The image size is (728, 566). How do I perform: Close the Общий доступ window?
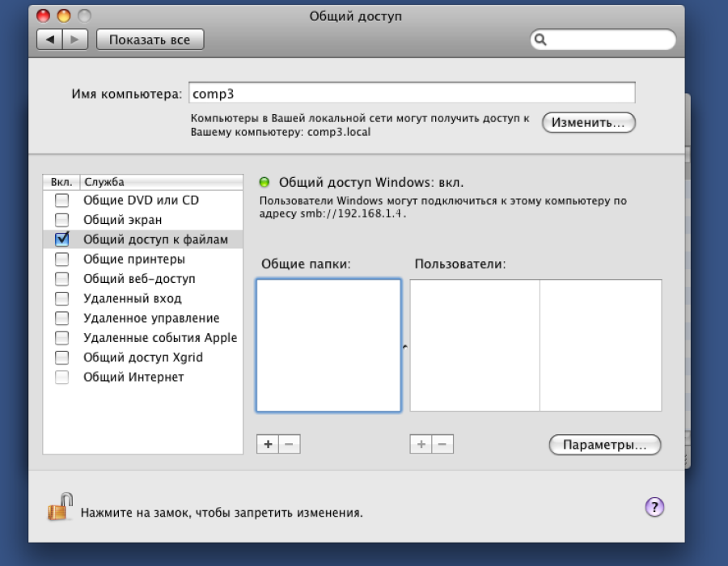point(43,16)
